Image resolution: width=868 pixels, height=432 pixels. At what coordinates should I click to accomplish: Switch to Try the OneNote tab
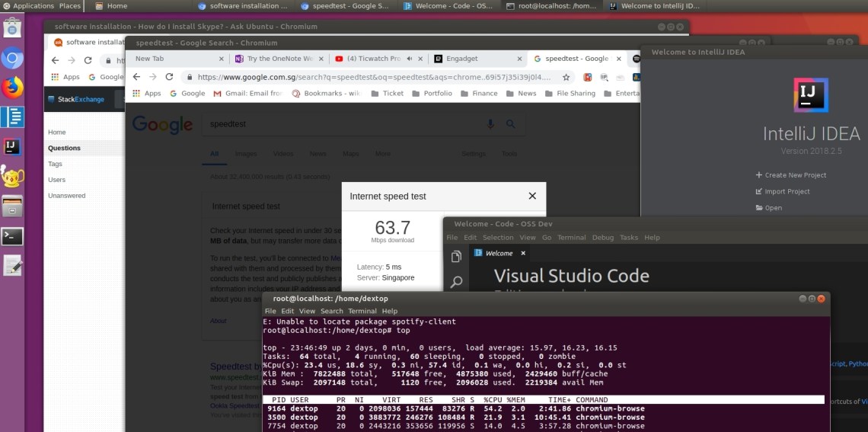[281, 59]
